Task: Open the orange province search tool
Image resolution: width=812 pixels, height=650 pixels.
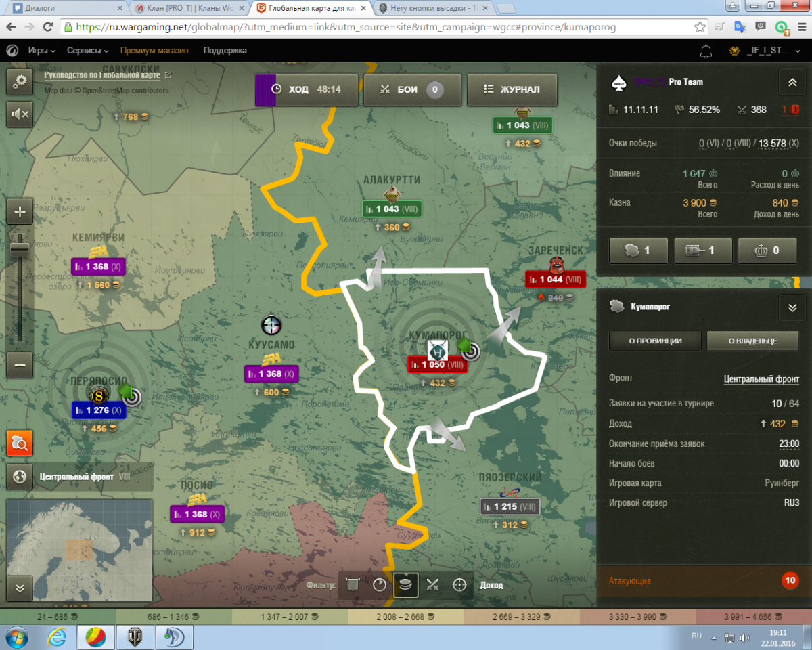Action: (20, 444)
